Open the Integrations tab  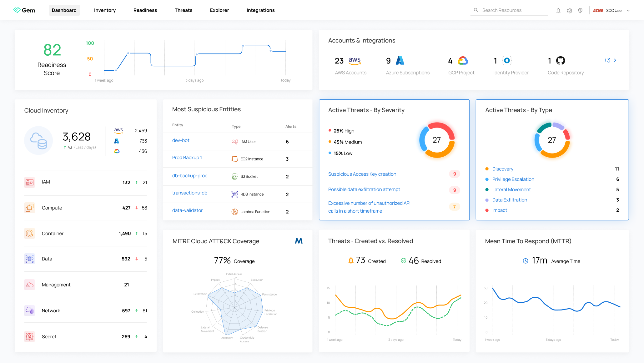tap(260, 10)
